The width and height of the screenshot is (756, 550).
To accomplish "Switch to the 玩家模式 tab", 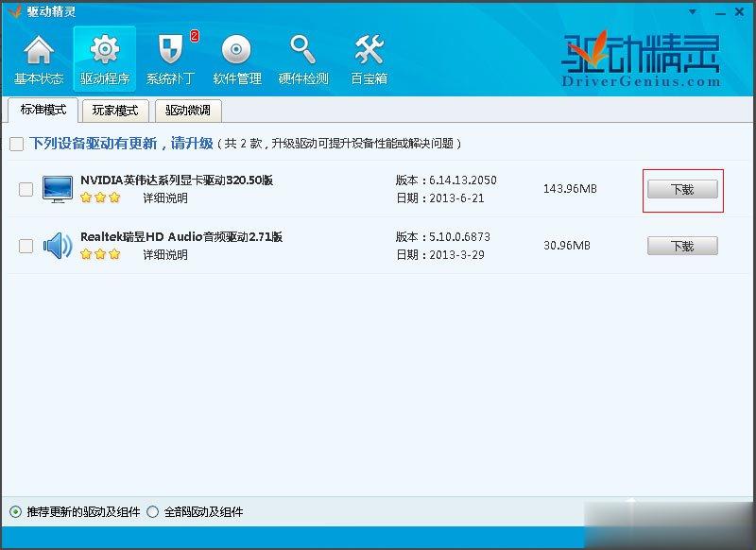I will [x=115, y=111].
